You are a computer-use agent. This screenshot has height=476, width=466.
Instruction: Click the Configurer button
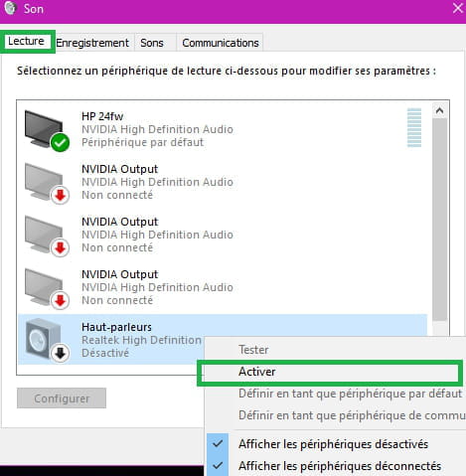(62, 398)
